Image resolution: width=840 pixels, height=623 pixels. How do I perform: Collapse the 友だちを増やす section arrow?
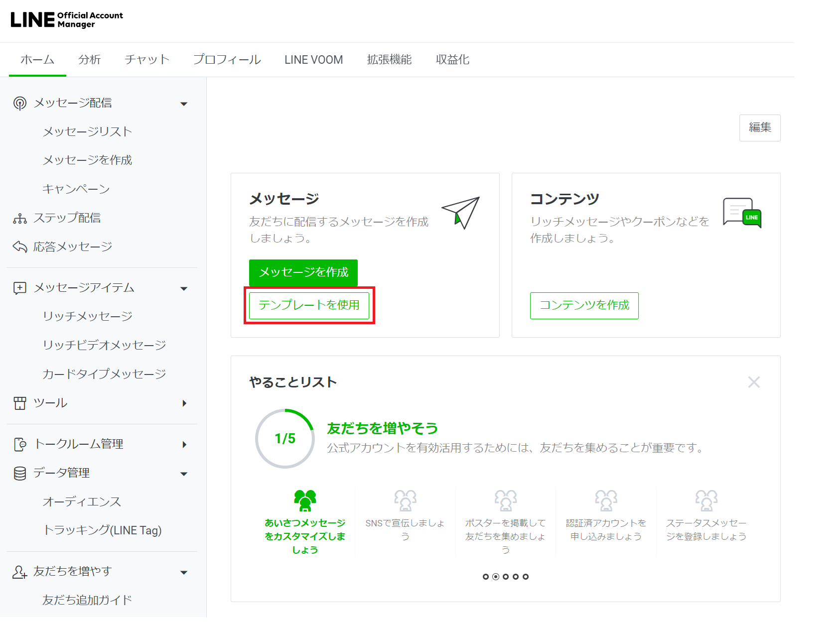[x=184, y=573]
